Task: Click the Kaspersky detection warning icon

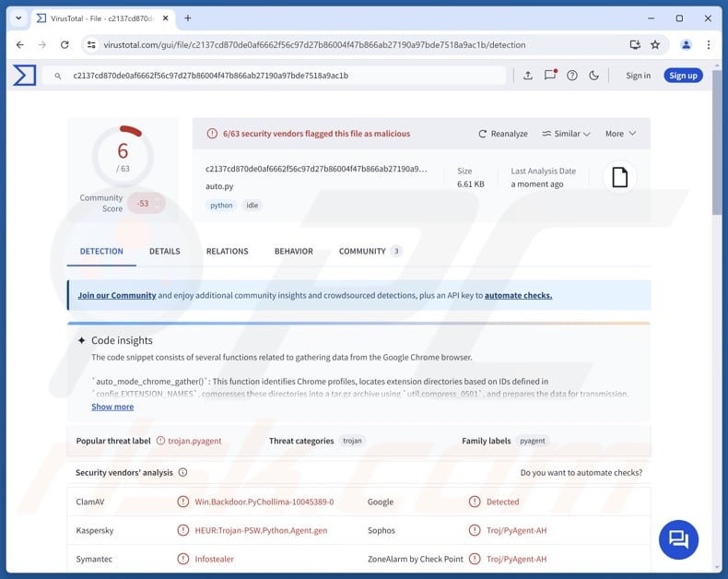Action: (x=183, y=530)
